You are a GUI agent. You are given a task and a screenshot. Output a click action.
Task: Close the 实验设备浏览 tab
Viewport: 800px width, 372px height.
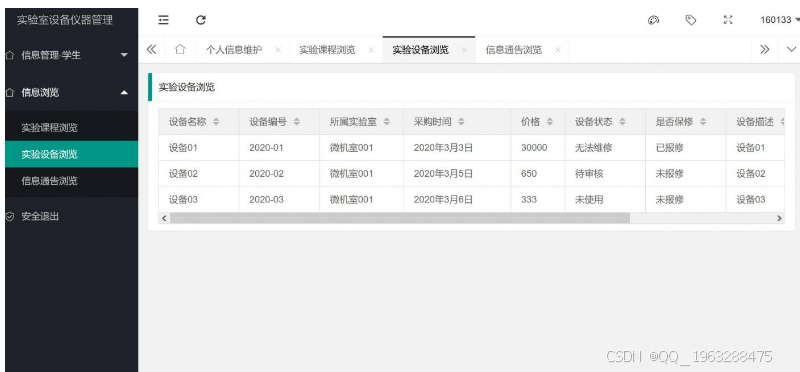(x=465, y=50)
